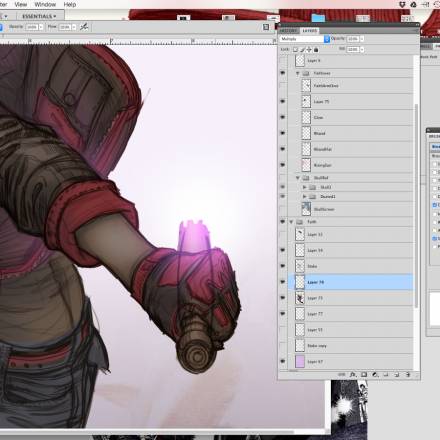Switch to the History tab

289,31
